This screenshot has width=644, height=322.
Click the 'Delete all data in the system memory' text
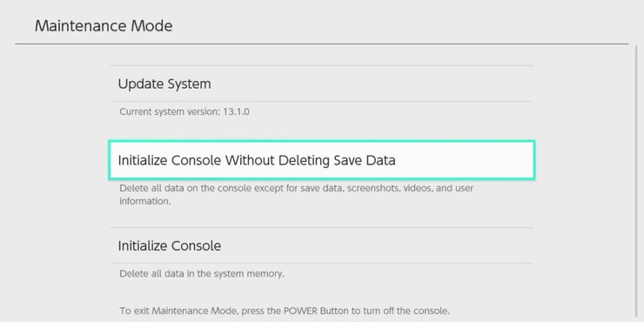pos(202,273)
